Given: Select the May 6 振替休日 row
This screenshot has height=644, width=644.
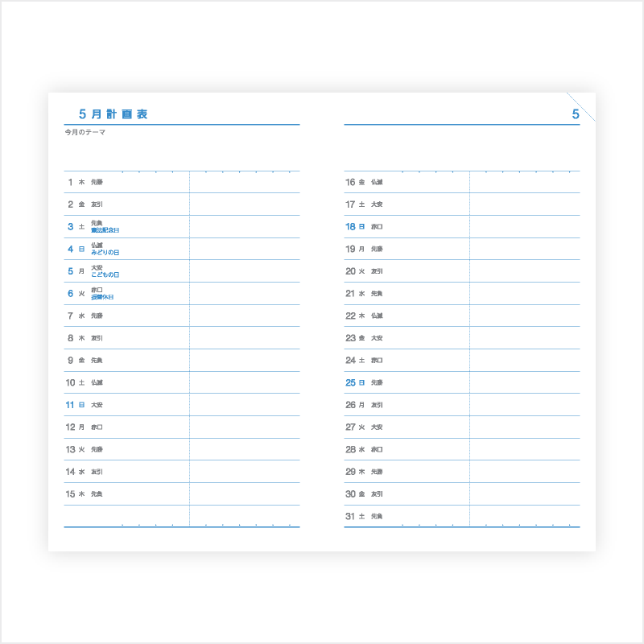Looking at the screenshot, I should point(182,294).
